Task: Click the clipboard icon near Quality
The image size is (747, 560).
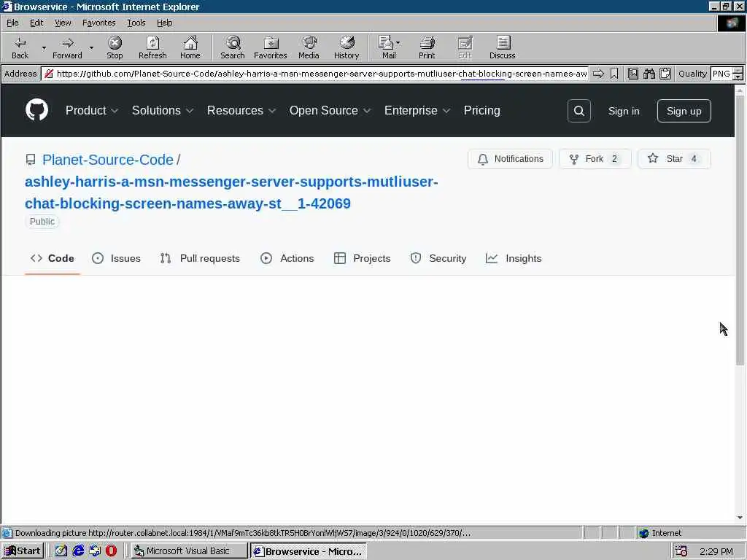Action: [665, 74]
